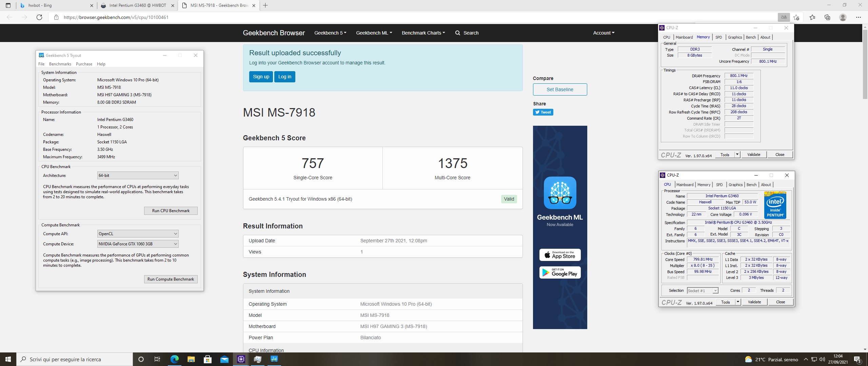This screenshot has height=366, width=868.
Task: Click the Geekbench 5 taskbar icon
Action: (274, 359)
